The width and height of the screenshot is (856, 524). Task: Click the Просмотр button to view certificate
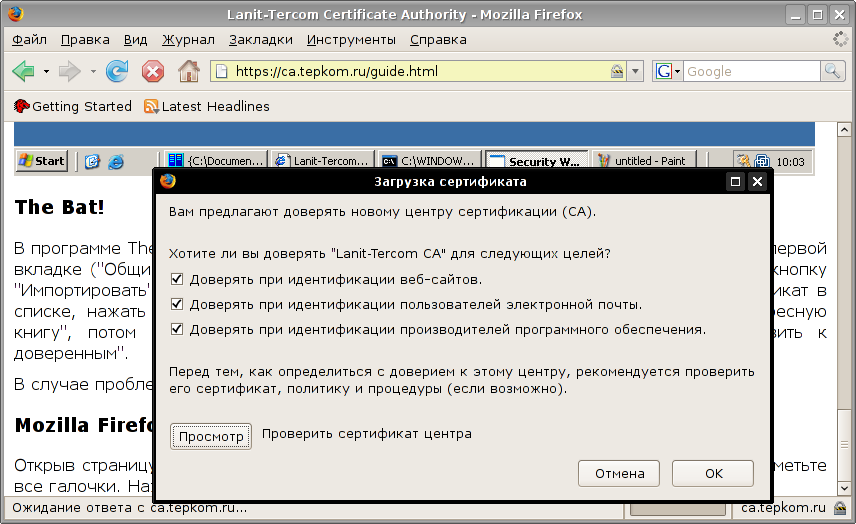pyautogui.click(x=211, y=437)
